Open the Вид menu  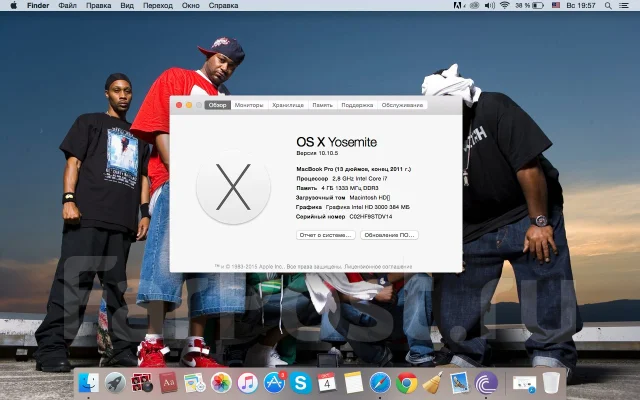(x=127, y=5)
